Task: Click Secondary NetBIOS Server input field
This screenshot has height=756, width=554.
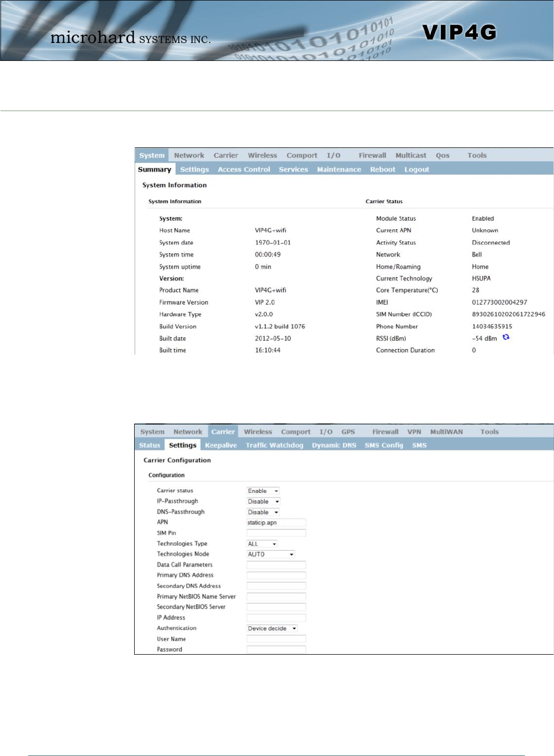Action: tap(276, 607)
